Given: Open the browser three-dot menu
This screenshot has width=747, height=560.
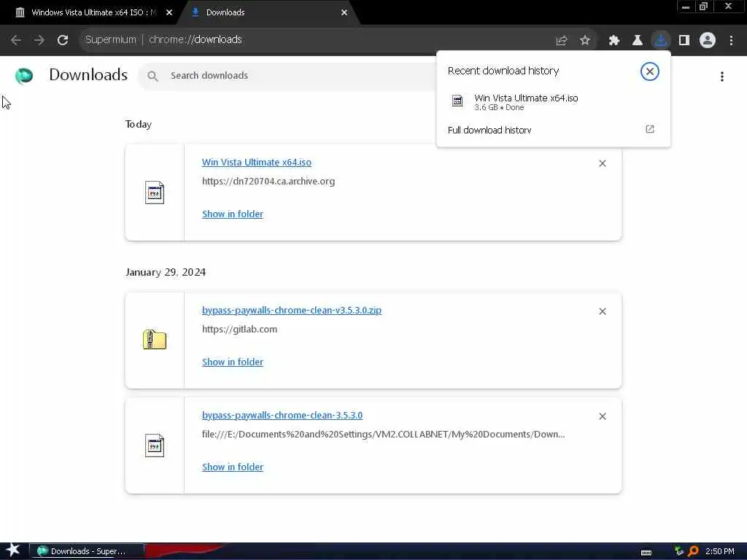Looking at the screenshot, I should point(731,41).
